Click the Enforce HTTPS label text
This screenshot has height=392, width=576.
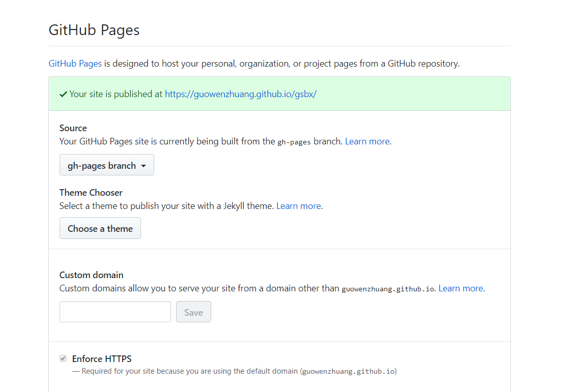pyautogui.click(x=102, y=359)
